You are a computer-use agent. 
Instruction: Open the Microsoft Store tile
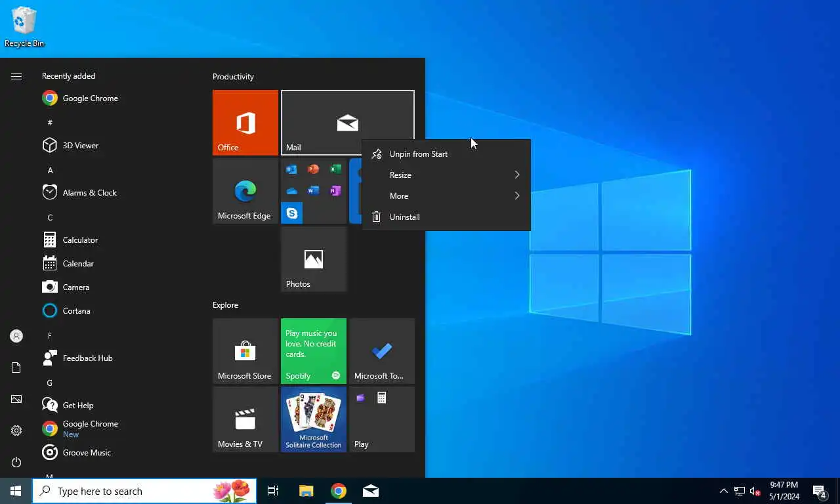click(x=245, y=351)
